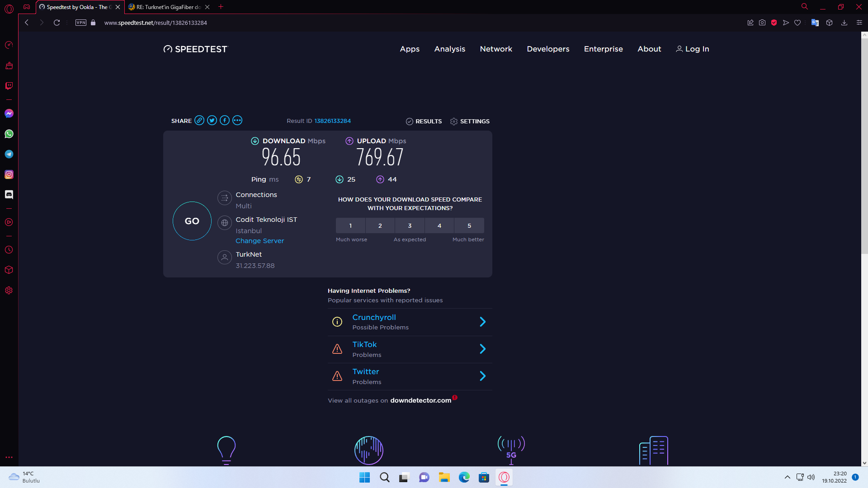The height and width of the screenshot is (488, 868).
Task: Open more share options ellipsis icon
Action: 237,120
